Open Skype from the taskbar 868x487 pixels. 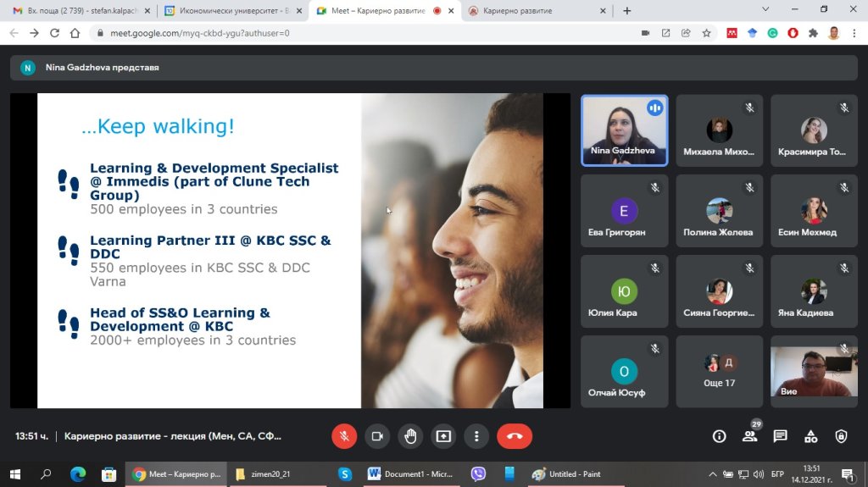click(345, 474)
